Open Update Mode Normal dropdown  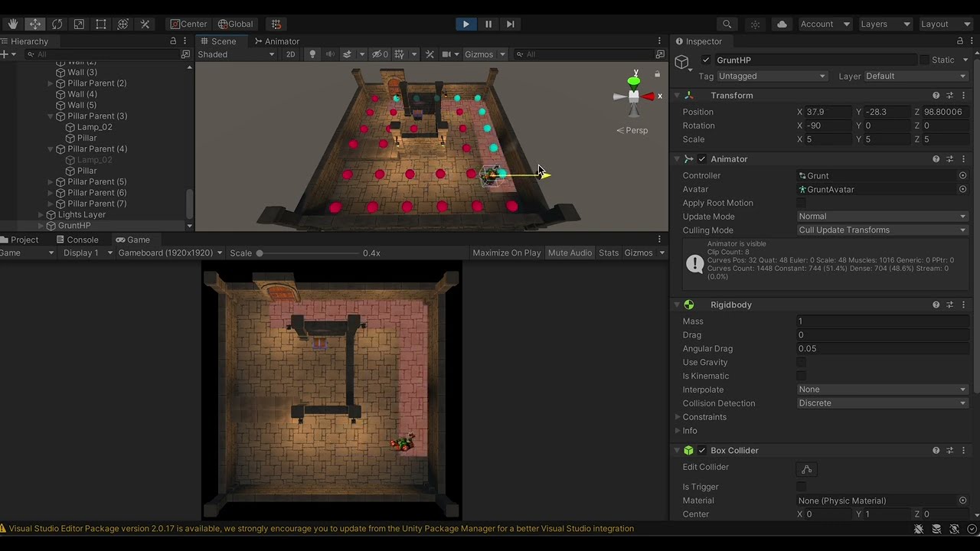[x=883, y=217]
